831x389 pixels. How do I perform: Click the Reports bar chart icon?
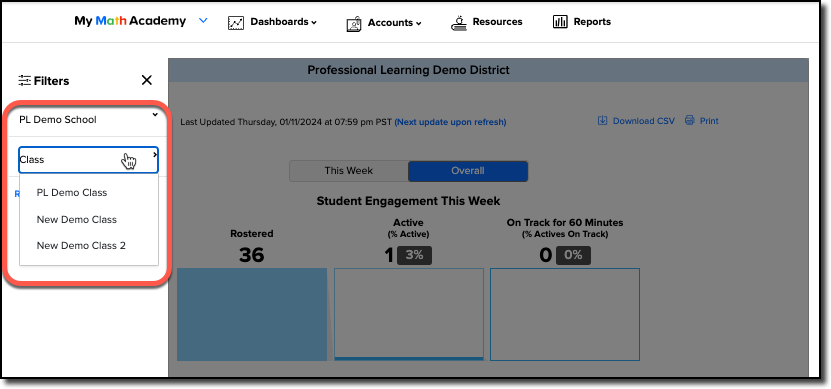[560, 22]
